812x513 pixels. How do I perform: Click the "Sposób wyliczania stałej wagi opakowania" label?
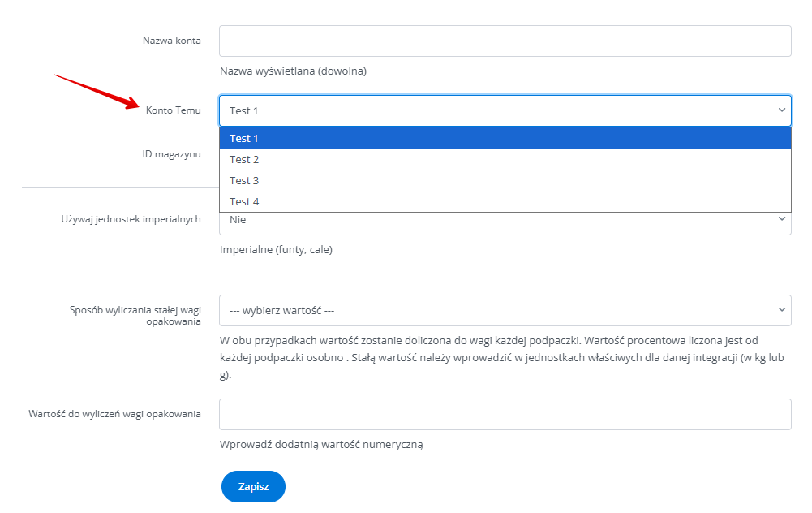(135, 315)
